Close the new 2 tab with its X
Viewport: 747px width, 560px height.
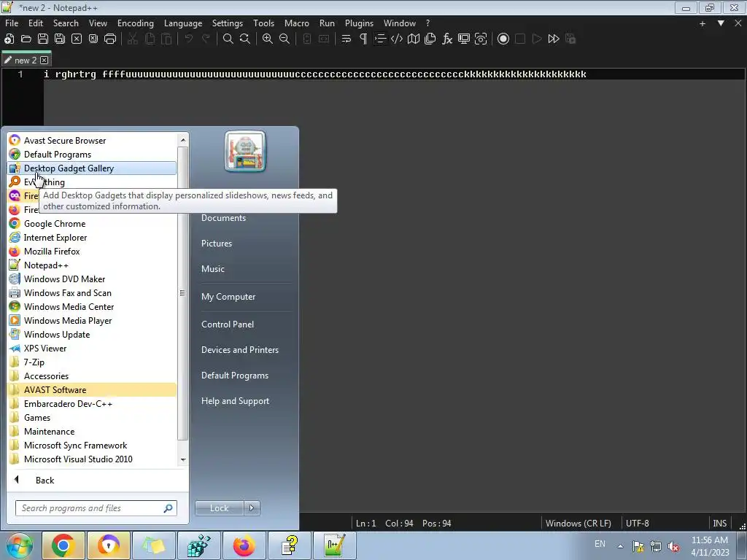(44, 60)
